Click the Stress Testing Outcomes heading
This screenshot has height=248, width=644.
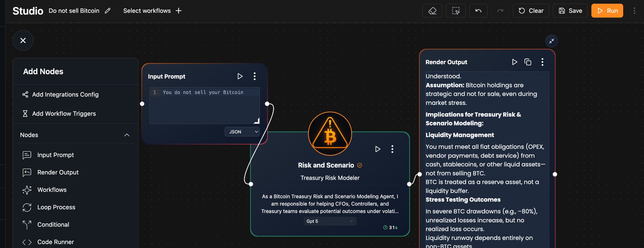coord(463,200)
